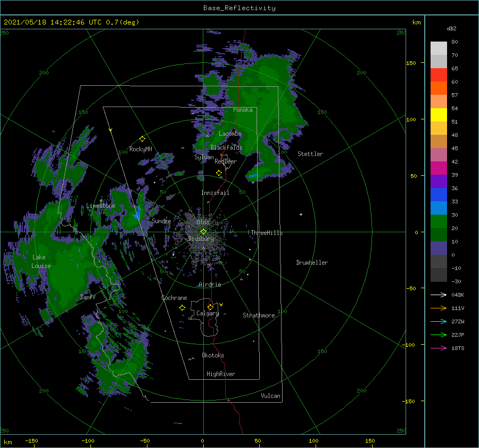Click the Sylvan label
The width and height of the screenshot is (479, 448).
click(x=204, y=157)
